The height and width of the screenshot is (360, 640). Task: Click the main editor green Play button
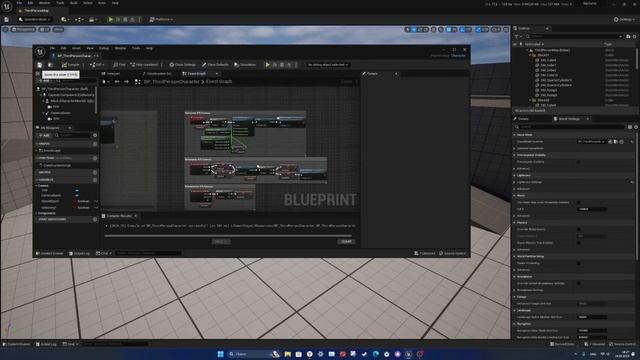tap(110, 19)
